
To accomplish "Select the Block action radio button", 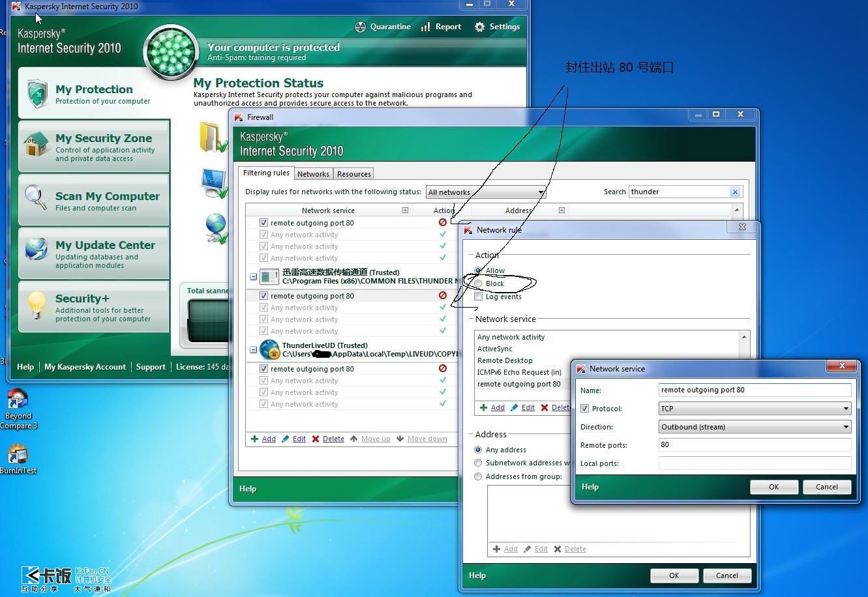I will coord(479,284).
